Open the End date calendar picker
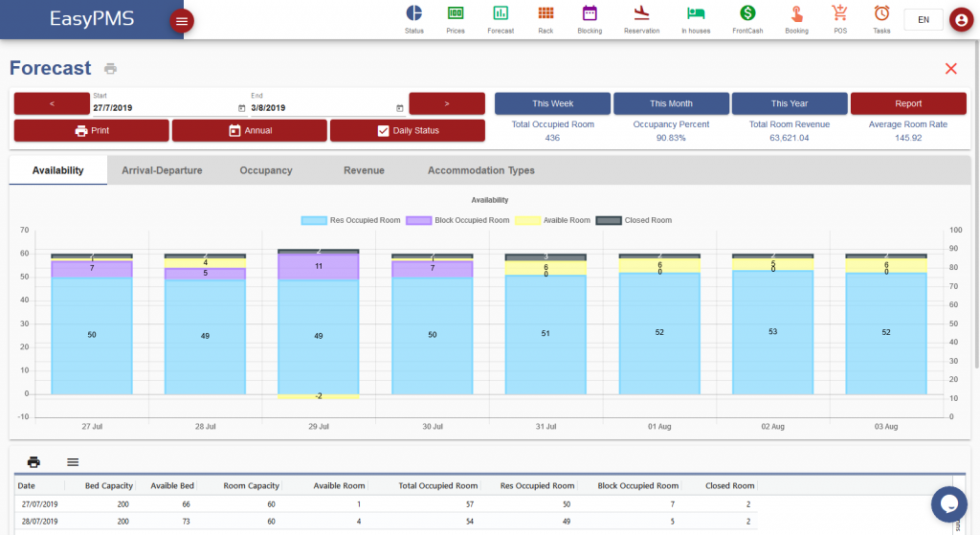980x535 pixels. pyautogui.click(x=399, y=108)
